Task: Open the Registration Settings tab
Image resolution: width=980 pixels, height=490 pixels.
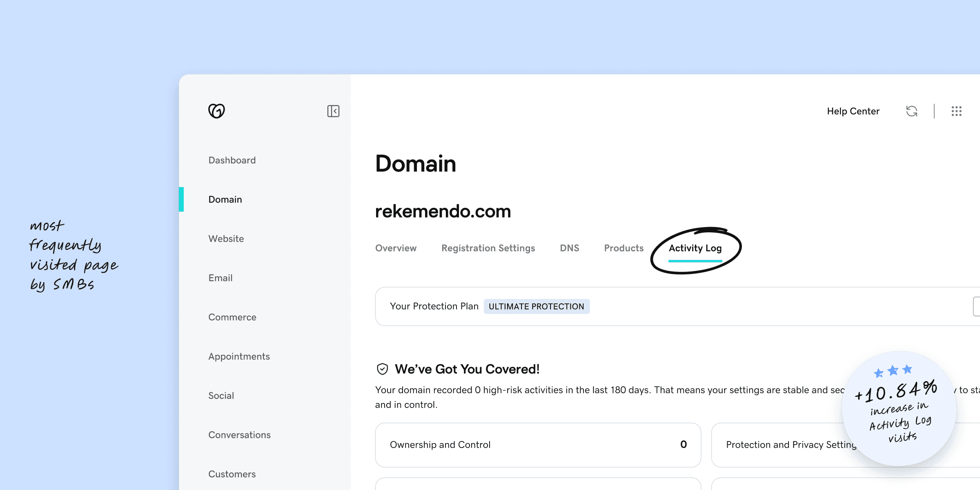Action: click(x=488, y=248)
